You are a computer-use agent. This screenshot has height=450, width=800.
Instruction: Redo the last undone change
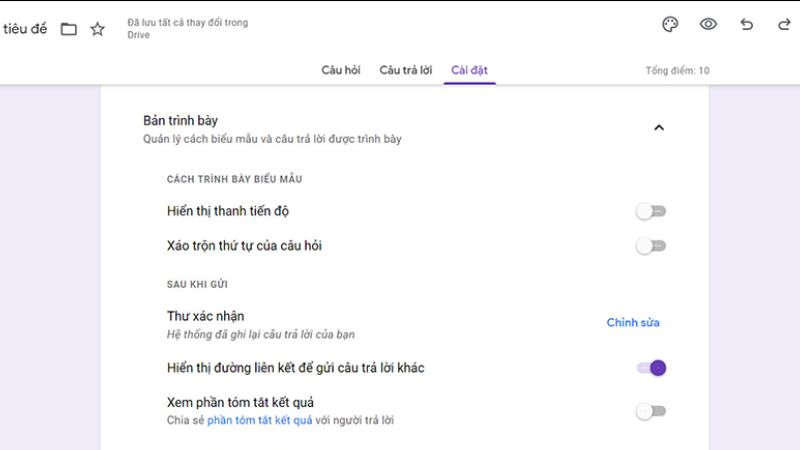point(784,25)
